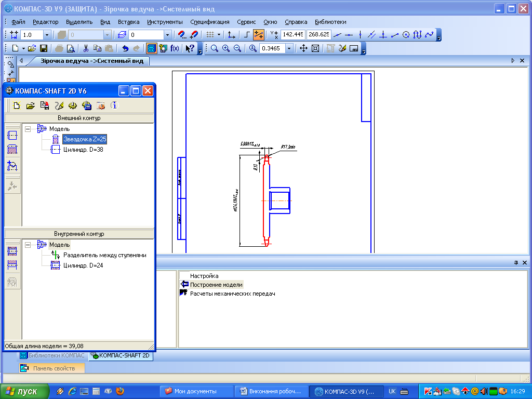Click the circle-center snap icon

coord(406,35)
